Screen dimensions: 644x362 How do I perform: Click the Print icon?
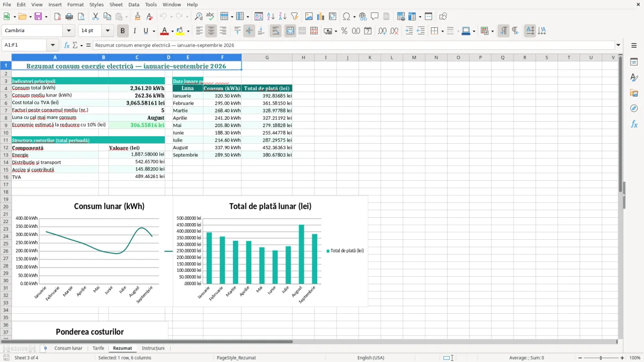pyautogui.click(x=69, y=17)
